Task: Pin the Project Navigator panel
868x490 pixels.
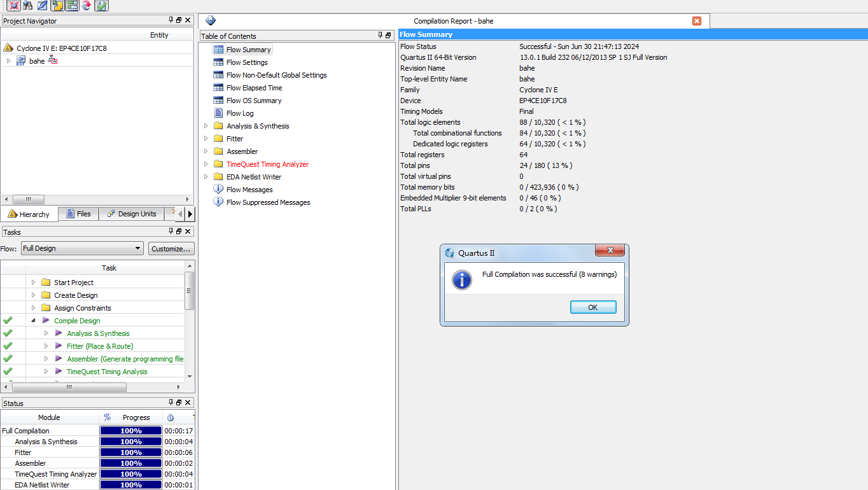Action: tap(171, 20)
